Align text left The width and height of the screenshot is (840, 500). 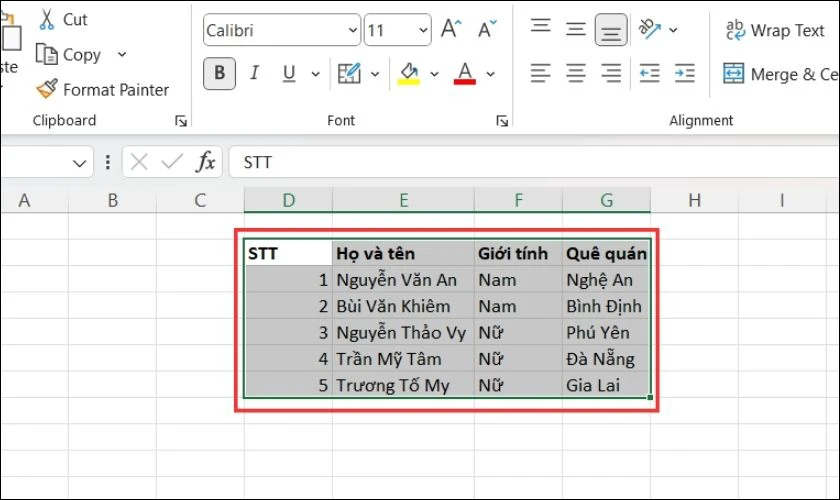coord(541,73)
